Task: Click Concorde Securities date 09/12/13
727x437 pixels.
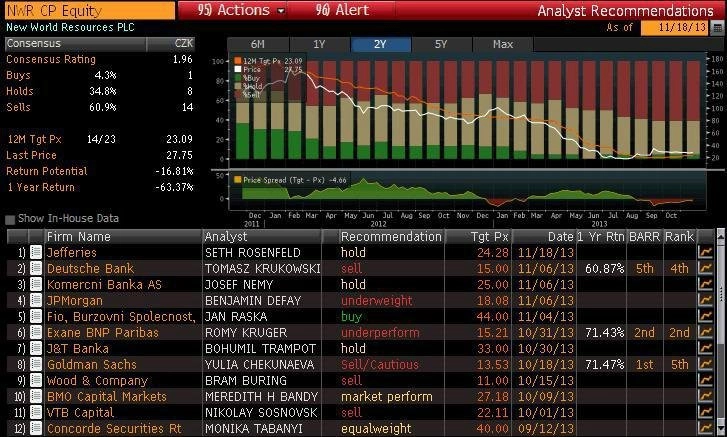Action: coord(546,429)
